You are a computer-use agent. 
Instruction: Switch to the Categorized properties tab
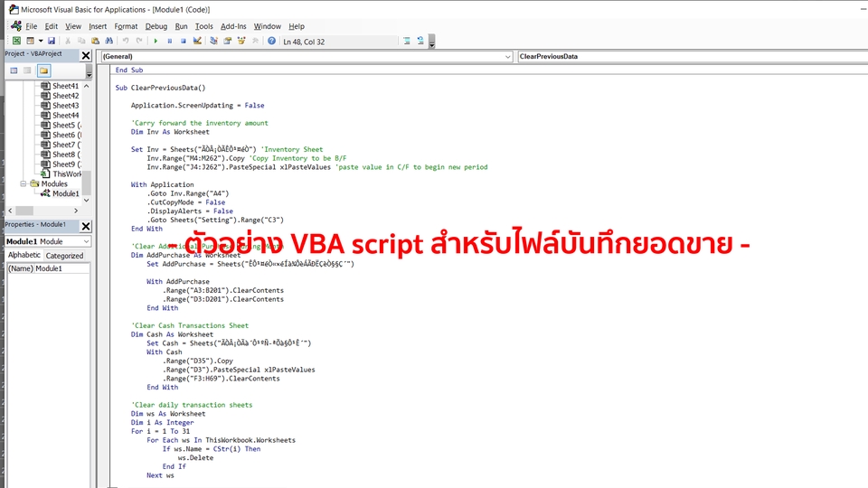(64, 256)
